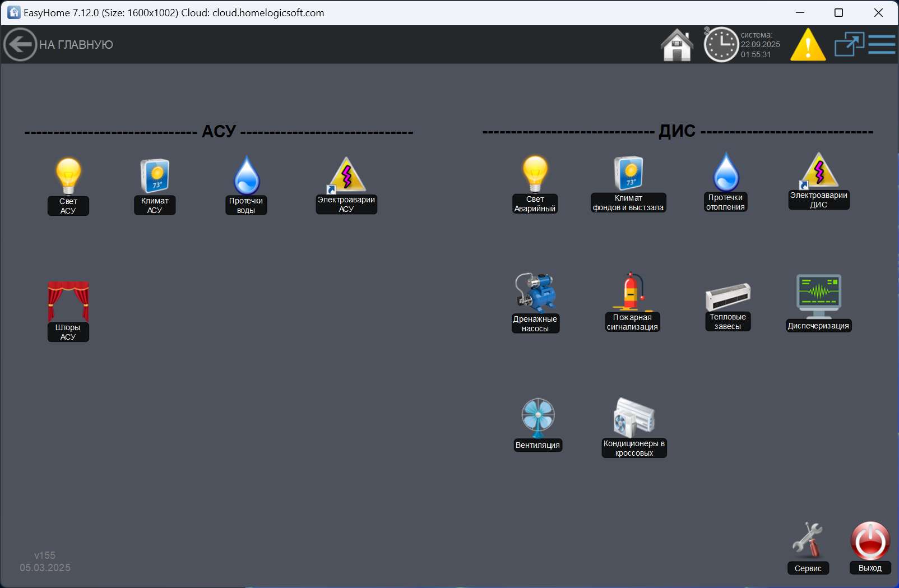Open Протечки отопления water drop icon
This screenshot has width=899, height=588.
click(726, 173)
